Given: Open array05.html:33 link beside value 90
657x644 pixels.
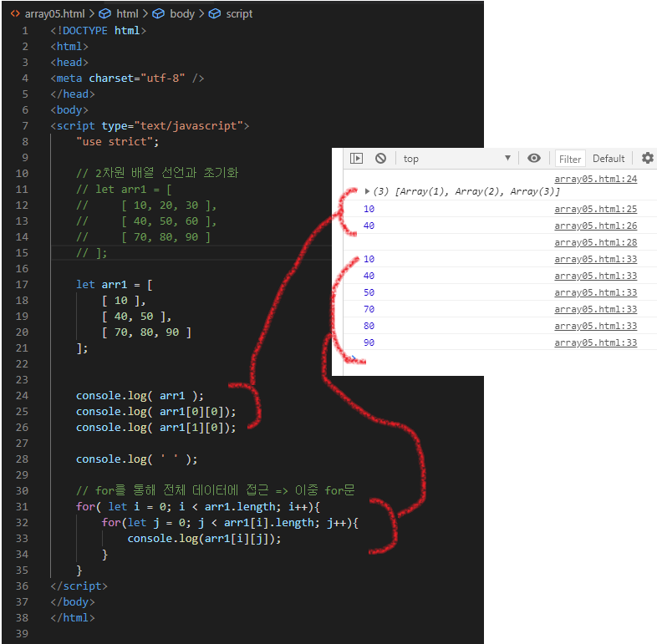Looking at the screenshot, I should [595, 343].
